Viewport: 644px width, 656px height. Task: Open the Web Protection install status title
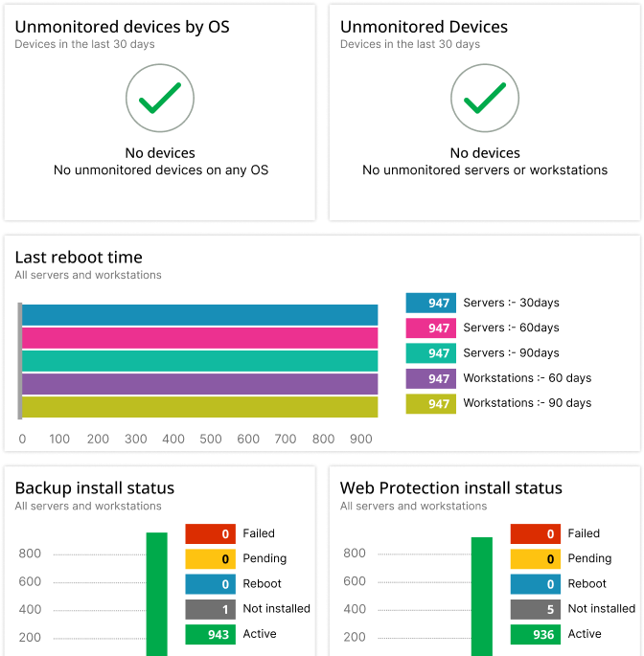(x=450, y=488)
